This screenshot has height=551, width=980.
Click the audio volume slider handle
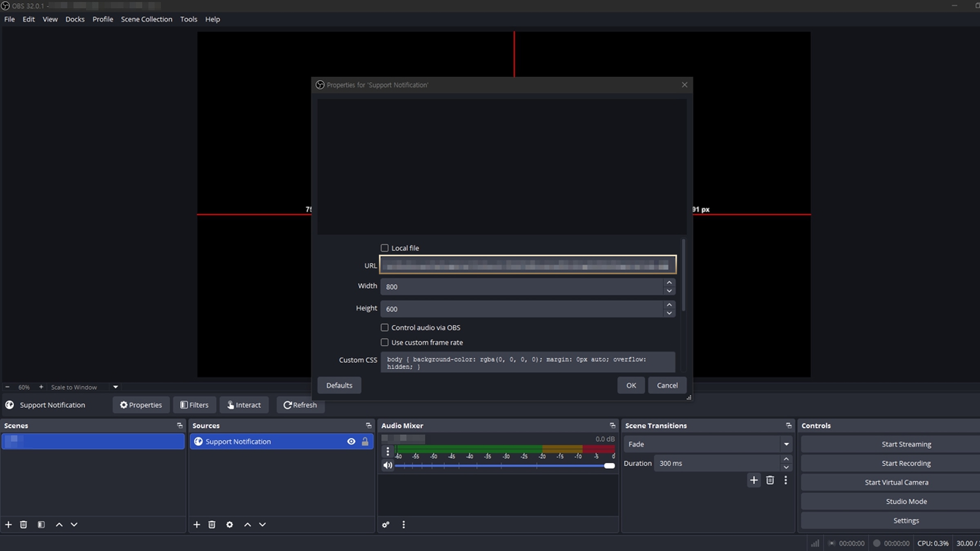(609, 466)
